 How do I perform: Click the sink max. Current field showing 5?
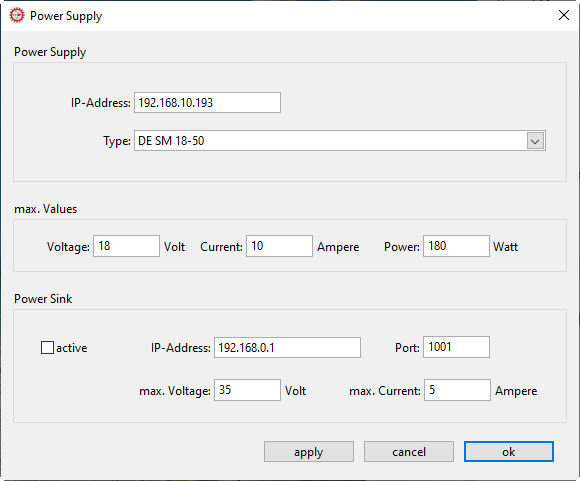click(457, 390)
